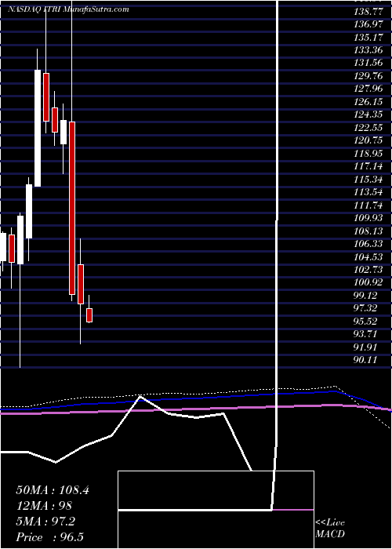Click the 124.35 price axis label
This screenshot has width=392, height=549.
[x=368, y=115]
